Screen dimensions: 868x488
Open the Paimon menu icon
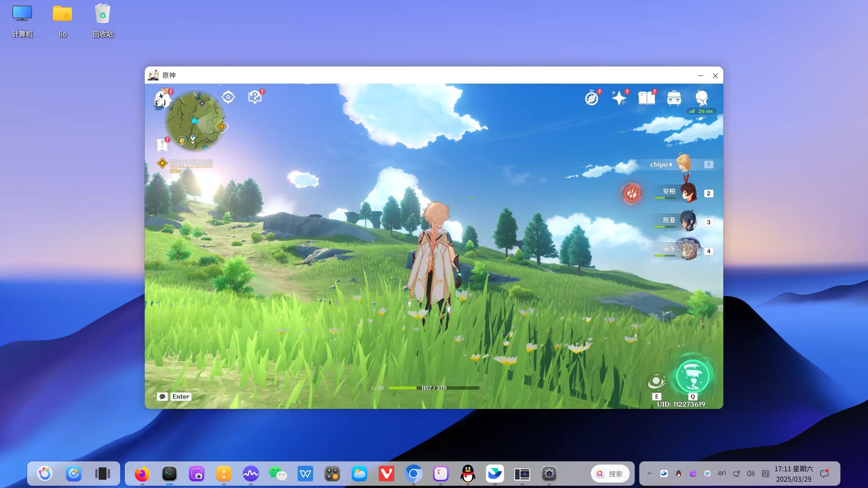pyautogui.click(x=162, y=99)
